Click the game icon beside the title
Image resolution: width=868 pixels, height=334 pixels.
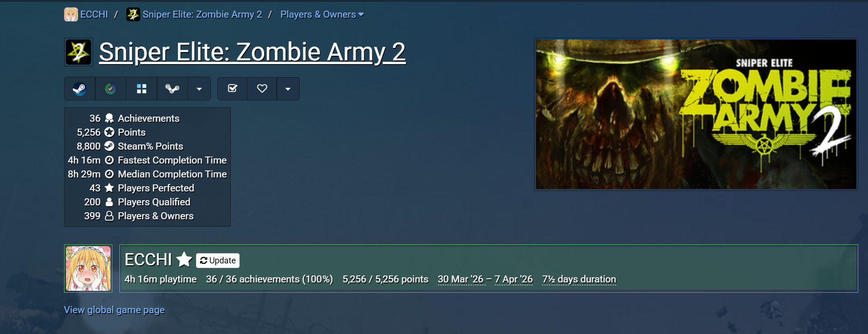click(x=78, y=52)
